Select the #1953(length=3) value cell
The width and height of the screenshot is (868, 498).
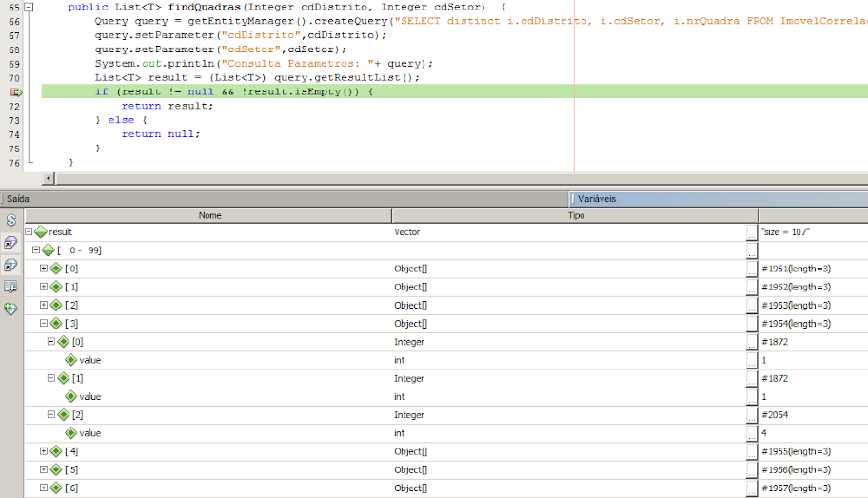pos(813,306)
